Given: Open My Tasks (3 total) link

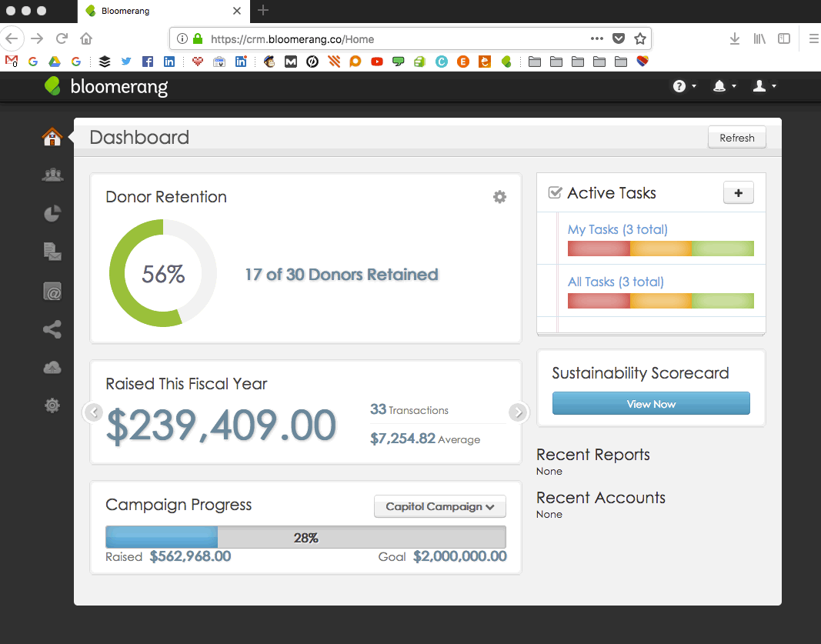Looking at the screenshot, I should (x=617, y=229).
